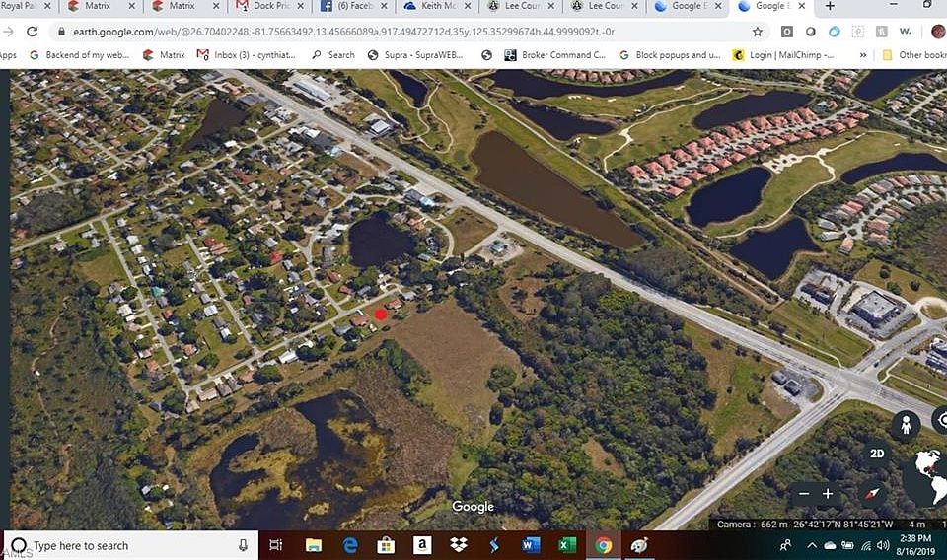Open a new Chrome tab
The width and height of the screenshot is (947, 560).
click(x=830, y=6)
